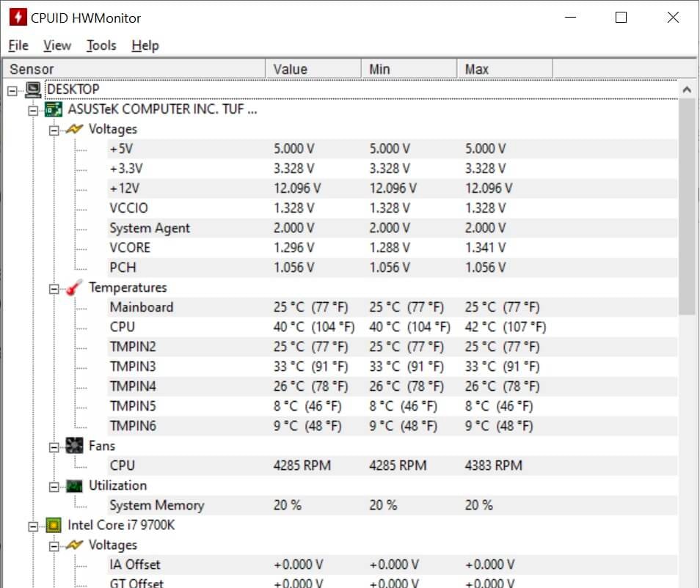Click the vertical scrollbar up arrow
700x588 pixels.
tap(687, 89)
